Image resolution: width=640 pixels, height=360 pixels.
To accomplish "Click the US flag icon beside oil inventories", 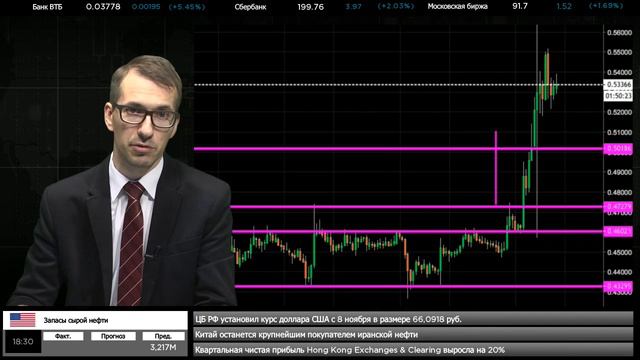I will (x=22, y=320).
